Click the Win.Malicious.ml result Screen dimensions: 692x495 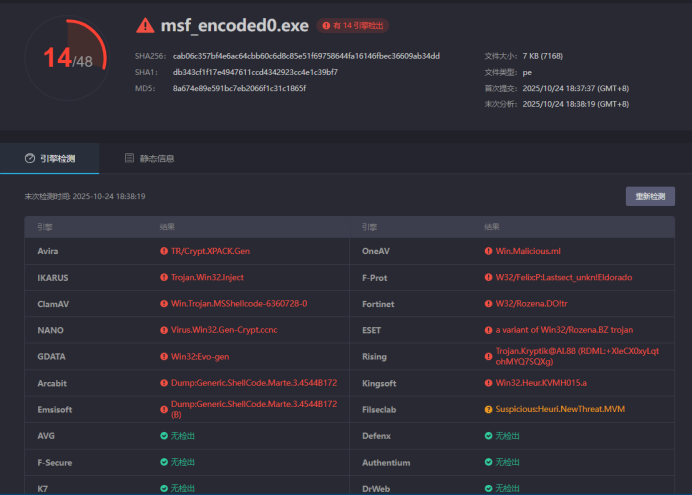tap(528, 251)
